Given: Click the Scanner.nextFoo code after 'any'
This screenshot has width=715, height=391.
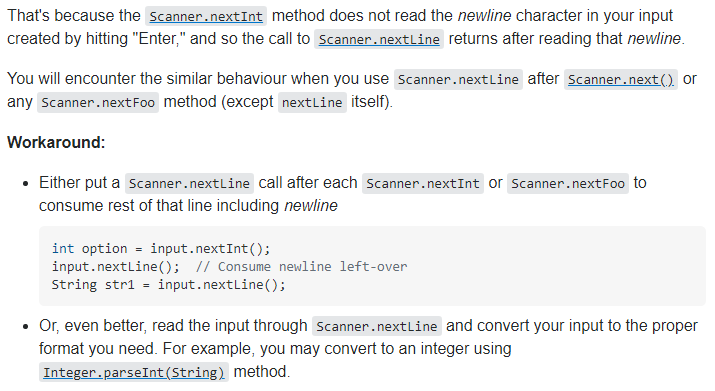Looking at the screenshot, I should [98, 102].
